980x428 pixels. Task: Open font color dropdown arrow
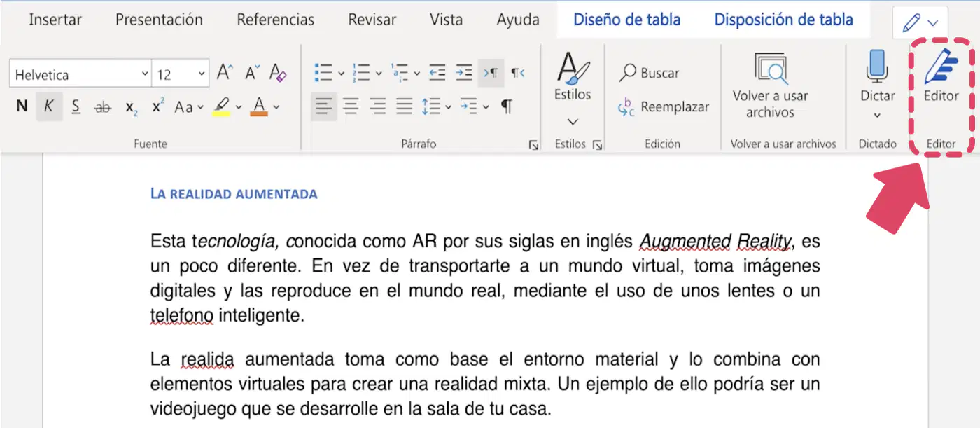pyautogui.click(x=276, y=107)
